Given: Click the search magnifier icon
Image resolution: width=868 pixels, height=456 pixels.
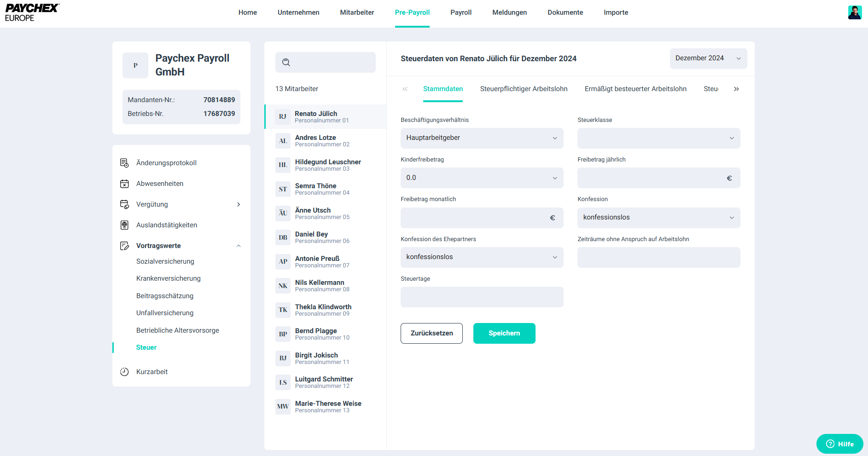Looking at the screenshot, I should coord(286,63).
